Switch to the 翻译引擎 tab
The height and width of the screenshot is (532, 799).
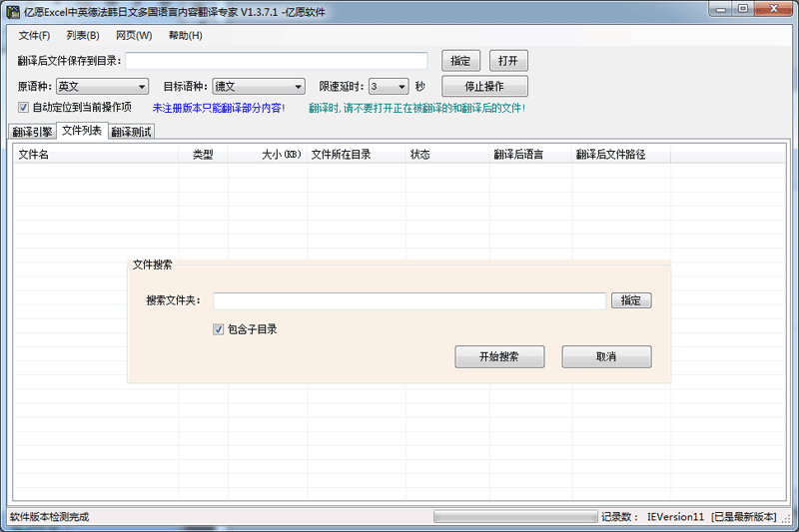(33, 132)
